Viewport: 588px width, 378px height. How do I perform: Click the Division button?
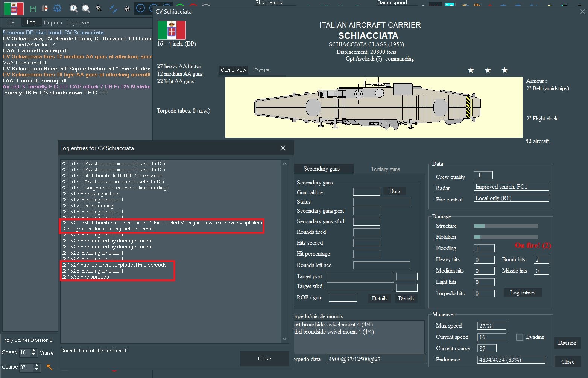(x=567, y=343)
